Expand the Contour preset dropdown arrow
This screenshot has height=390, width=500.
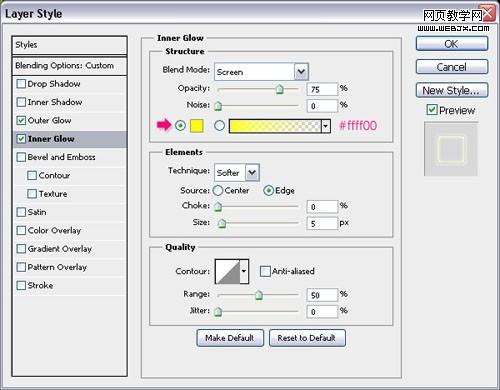click(244, 272)
